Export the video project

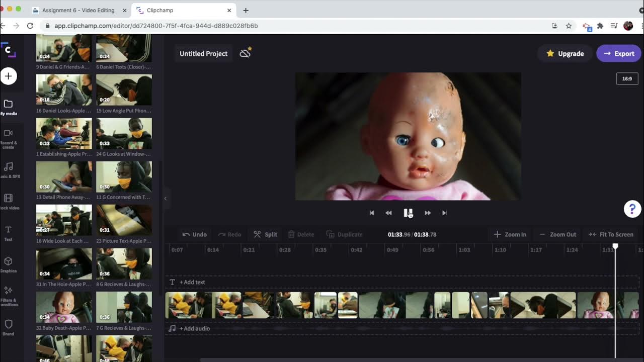click(x=619, y=53)
